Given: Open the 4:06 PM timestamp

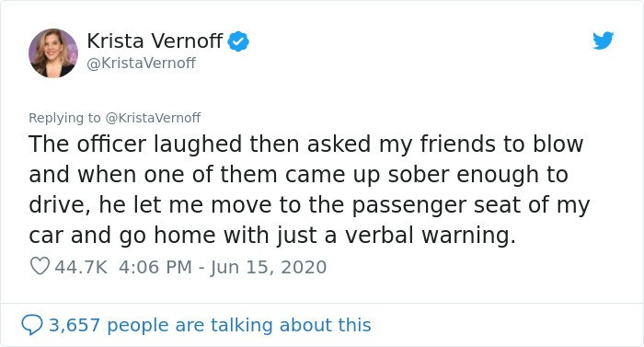Looking at the screenshot, I should tap(155, 267).
